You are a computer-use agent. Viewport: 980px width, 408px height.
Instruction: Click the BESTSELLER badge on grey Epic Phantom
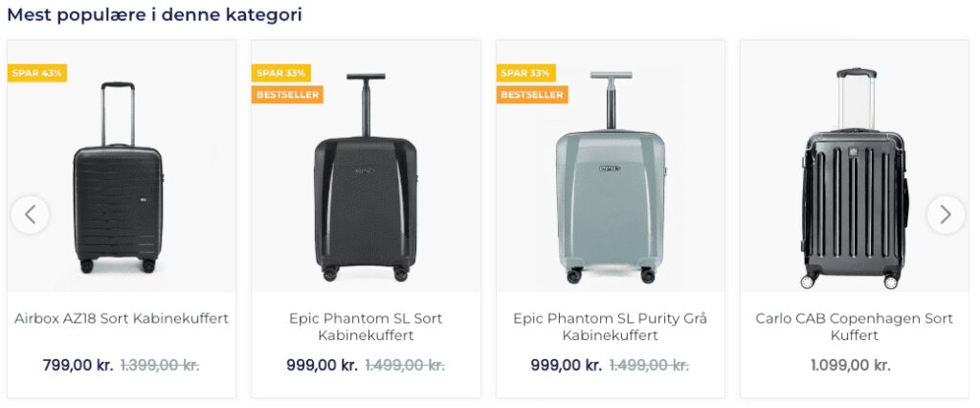[x=532, y=94]
